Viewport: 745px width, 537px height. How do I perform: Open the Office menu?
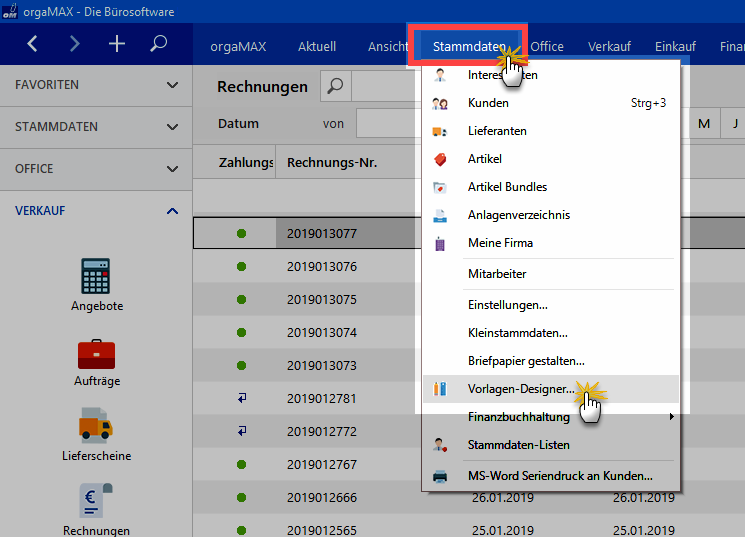547,47
